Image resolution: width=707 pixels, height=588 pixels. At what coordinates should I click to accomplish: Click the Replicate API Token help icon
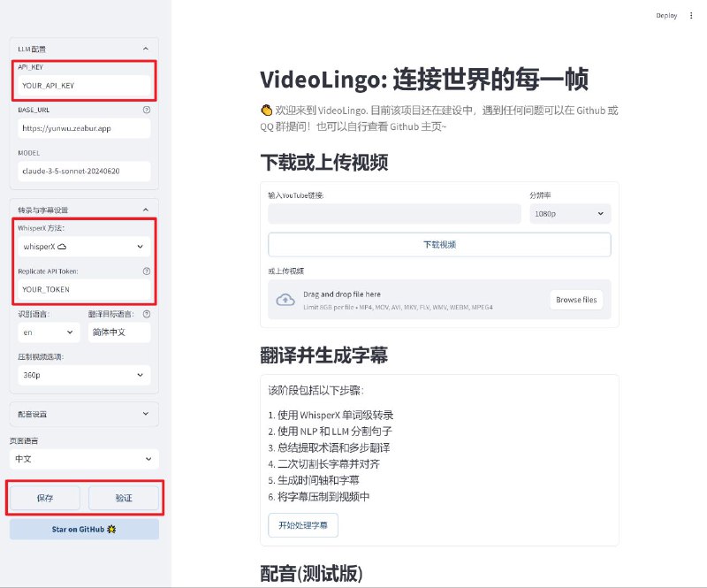147,271
